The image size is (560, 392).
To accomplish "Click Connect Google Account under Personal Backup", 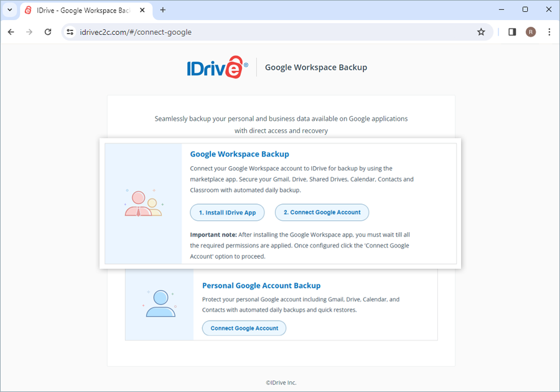I will (x=244, y=328).
